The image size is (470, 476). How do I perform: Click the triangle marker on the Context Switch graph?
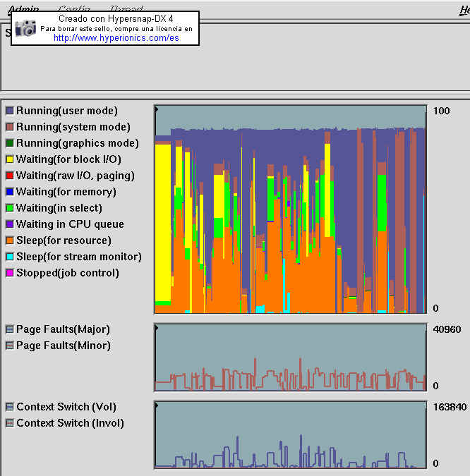(x=157, y=405)
